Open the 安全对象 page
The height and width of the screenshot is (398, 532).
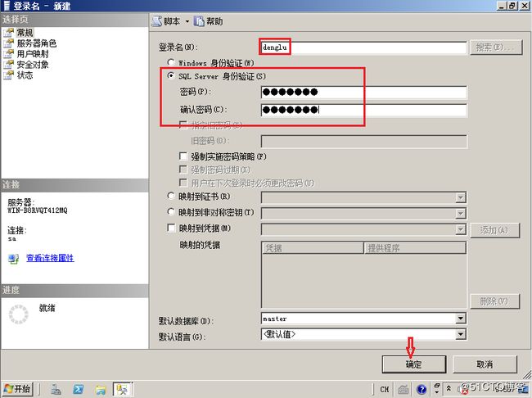click(33, 65)
